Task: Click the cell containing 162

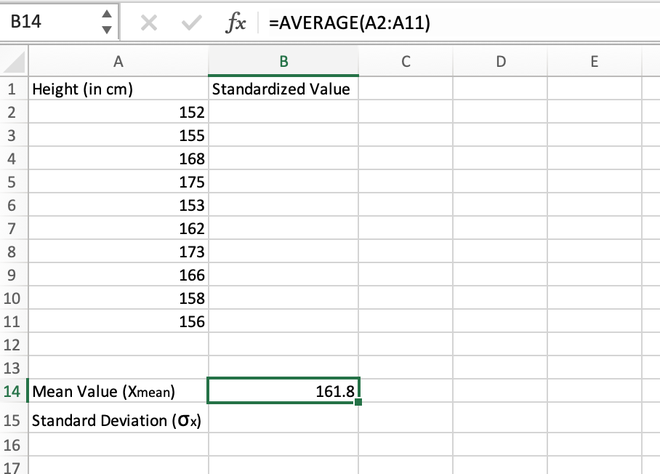Action: [118, 228]
